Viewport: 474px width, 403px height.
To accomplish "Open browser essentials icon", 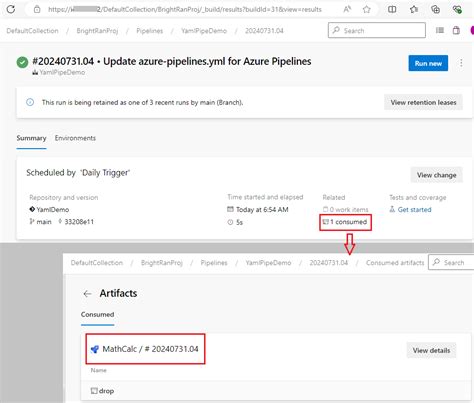I will [457, 9].
